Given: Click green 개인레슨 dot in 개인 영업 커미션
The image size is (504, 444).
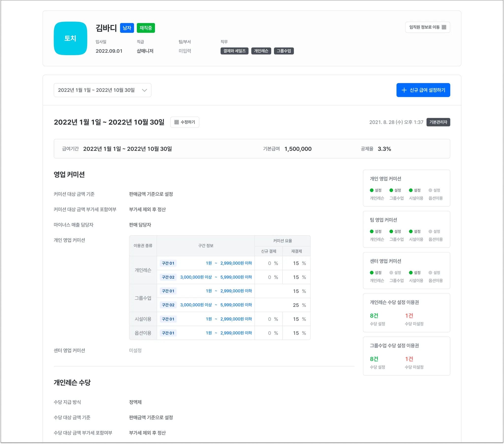Looking at the screenshot, I should coord(372,190).
